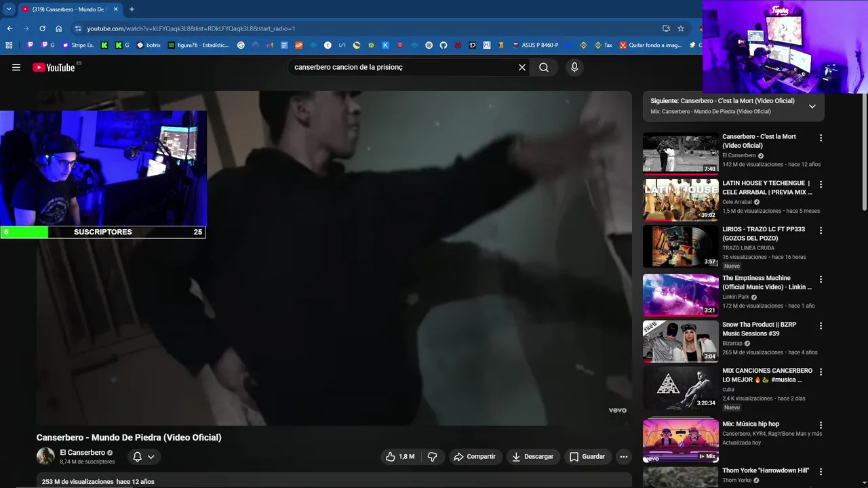868x488 pixels.
Task: Open the GitHub bookmark icon
Action: click(443, 45)
